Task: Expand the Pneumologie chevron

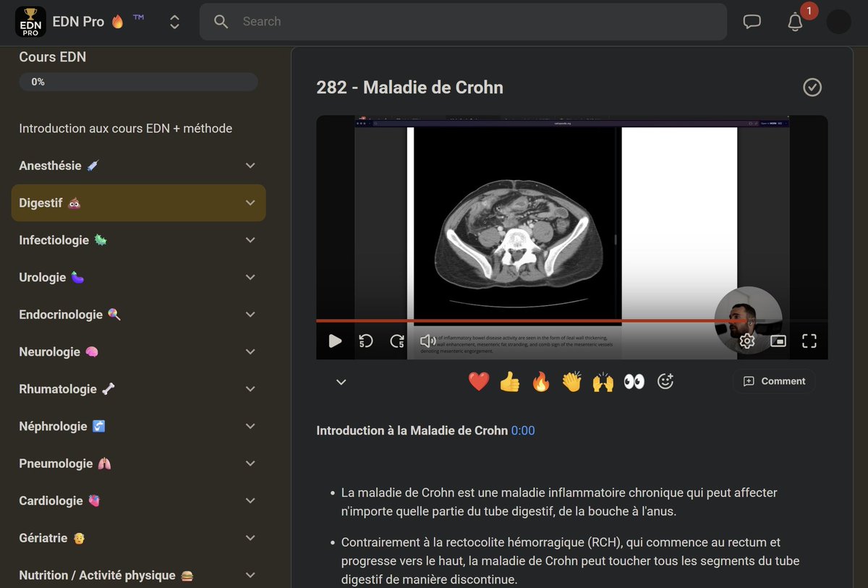Action: (x=250, y=464)
